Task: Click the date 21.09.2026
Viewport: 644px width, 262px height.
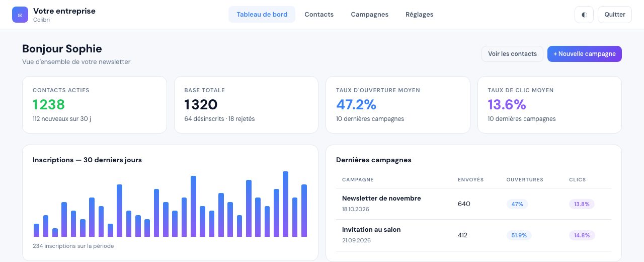Action: coord(356,240)
